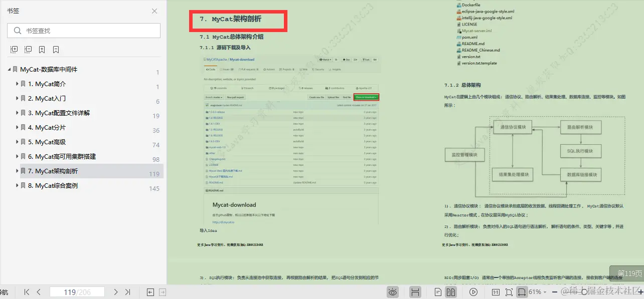Screen dimensions: 644x299
Task: Add a new bookmark for current page
Action: click(x=42, y=49)
